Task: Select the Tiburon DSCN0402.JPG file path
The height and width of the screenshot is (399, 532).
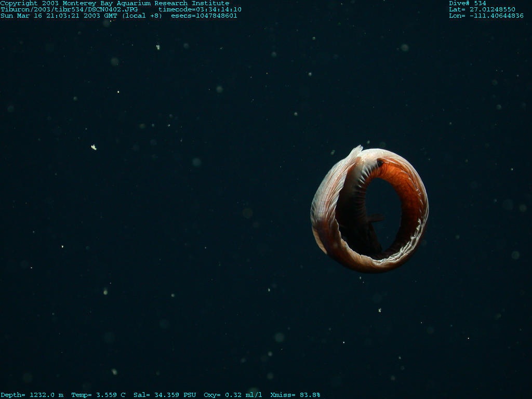Action: [65, 9]
